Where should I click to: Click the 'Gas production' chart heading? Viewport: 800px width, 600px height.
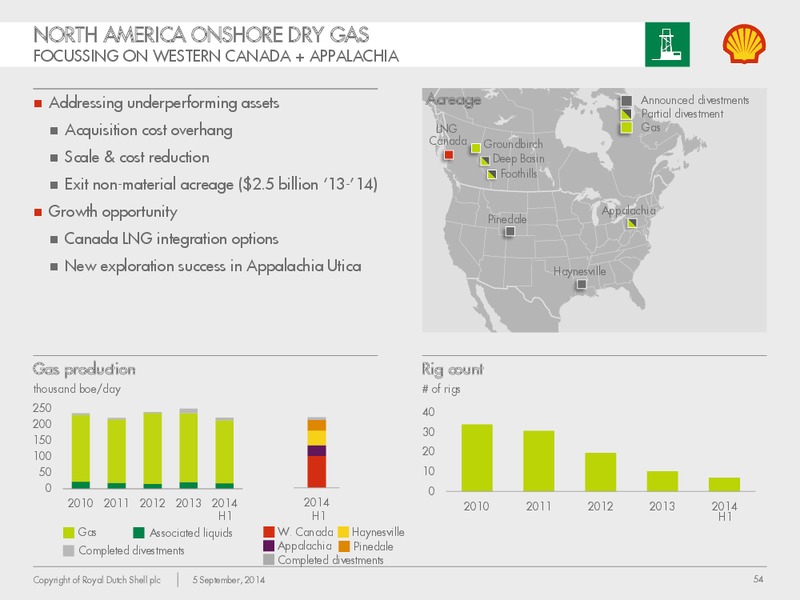pos(84,369)
